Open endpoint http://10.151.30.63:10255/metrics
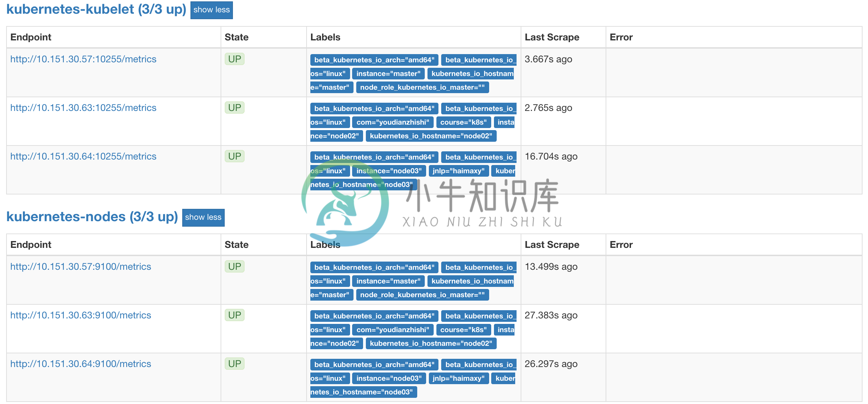Image resolution: width=868 pixels, height=404 pixels. (x=83, y=108)
